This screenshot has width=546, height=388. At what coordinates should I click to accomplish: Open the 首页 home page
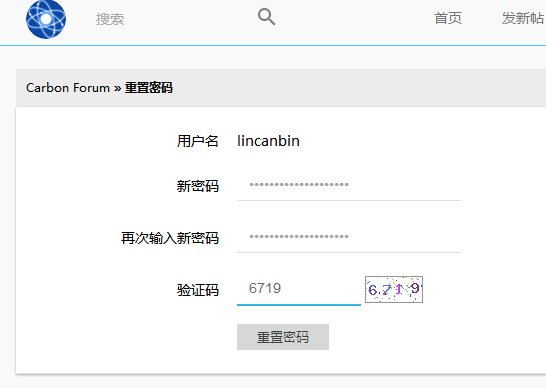tap(448, 18)
